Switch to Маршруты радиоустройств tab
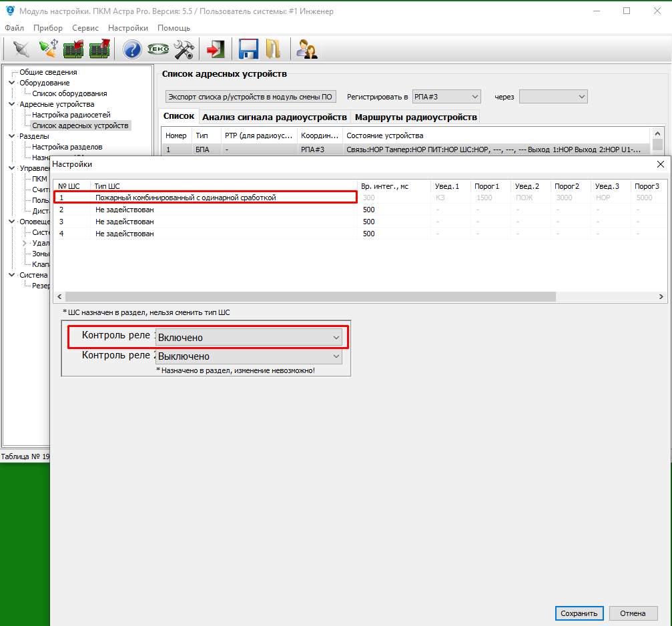 coord(416,117)
